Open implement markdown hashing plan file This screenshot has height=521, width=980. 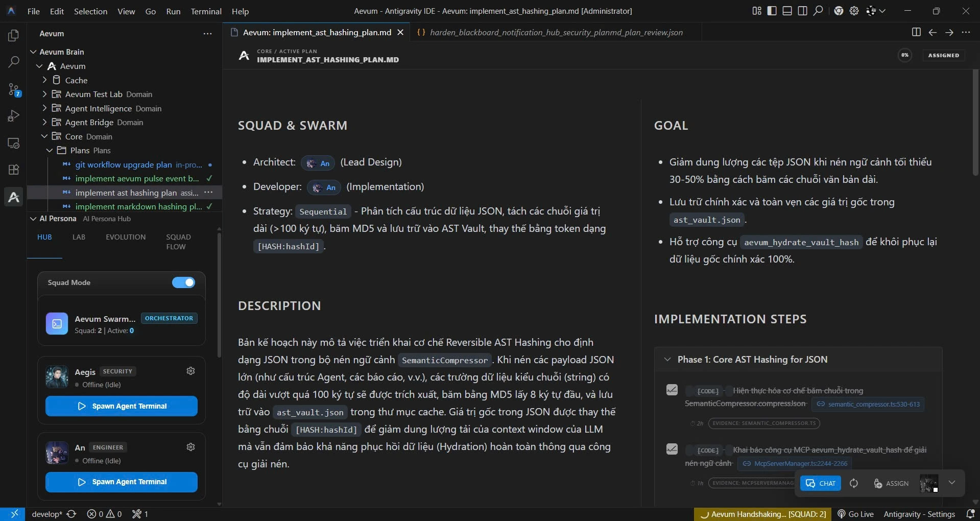coord(138,206)
